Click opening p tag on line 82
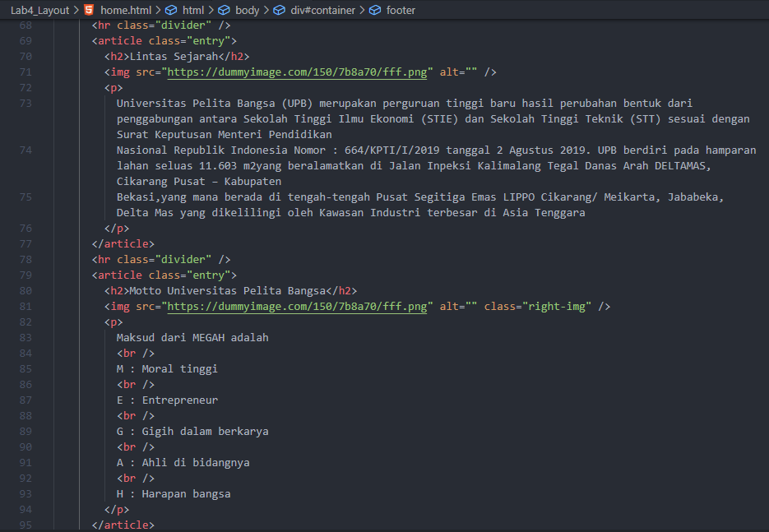Image resolution: width=769 pixels, height=532 pixels. point(113,322)
